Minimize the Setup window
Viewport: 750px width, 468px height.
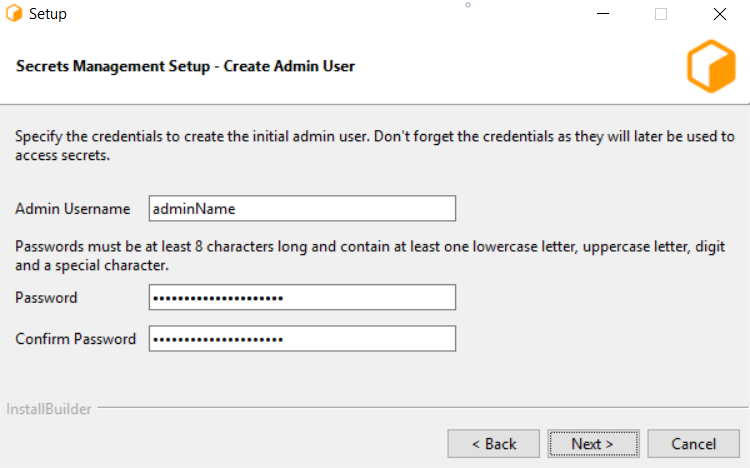(x=603, y=14)
